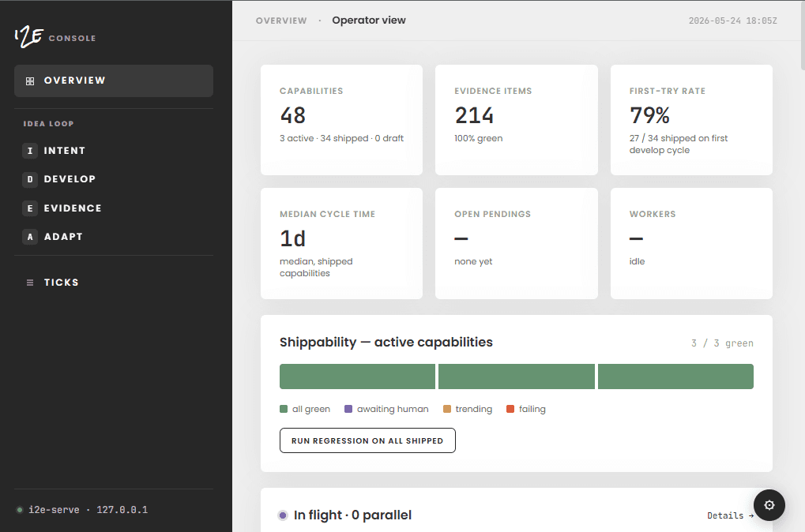This screenshot has width=805, height=532.
Task: Click the 'Shippability — active capabilities' heading
Action: point(386,343)
